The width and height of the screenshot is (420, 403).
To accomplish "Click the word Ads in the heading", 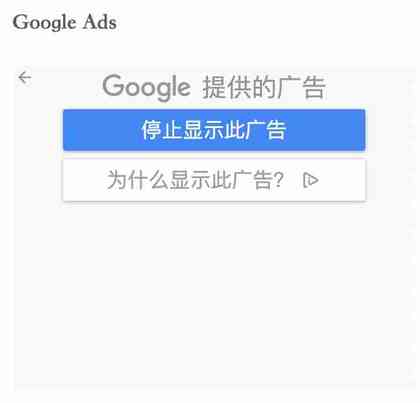I will tap(100, 22).
